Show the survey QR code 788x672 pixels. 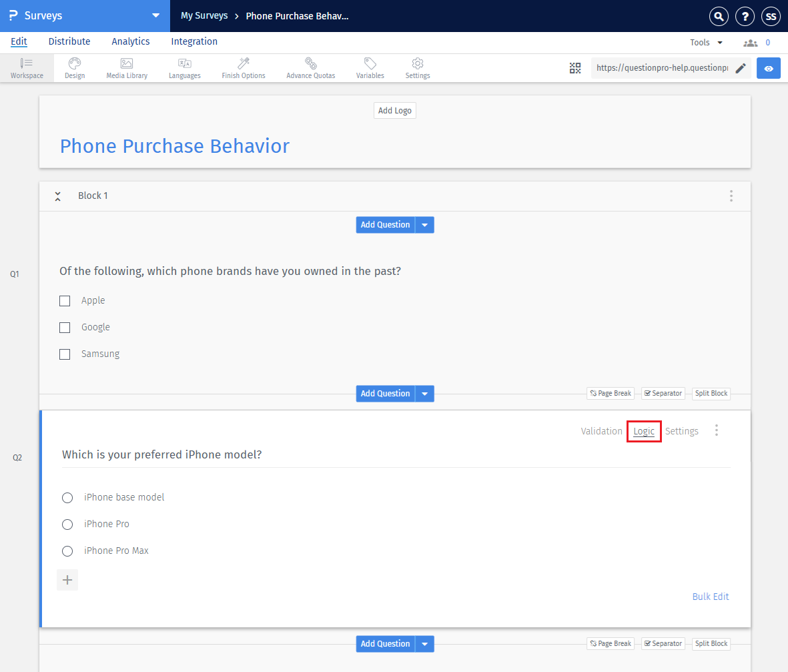point(575,67)
